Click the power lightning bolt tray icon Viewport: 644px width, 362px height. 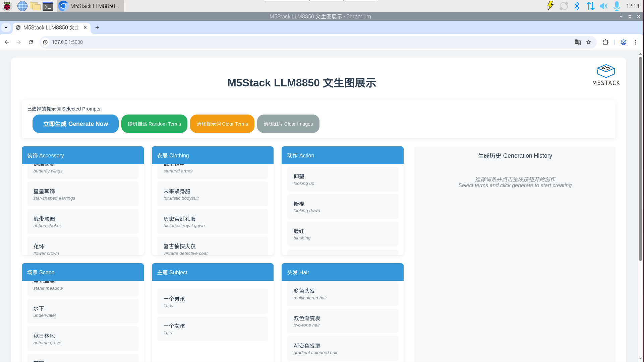550,6
